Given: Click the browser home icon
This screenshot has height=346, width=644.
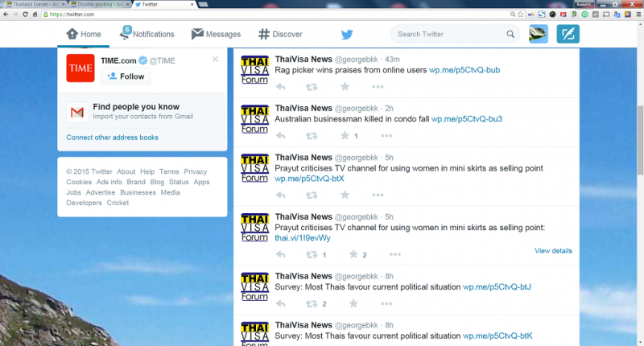Looking at the screenshot, I should pyautogui.click(x=35, y=14).
